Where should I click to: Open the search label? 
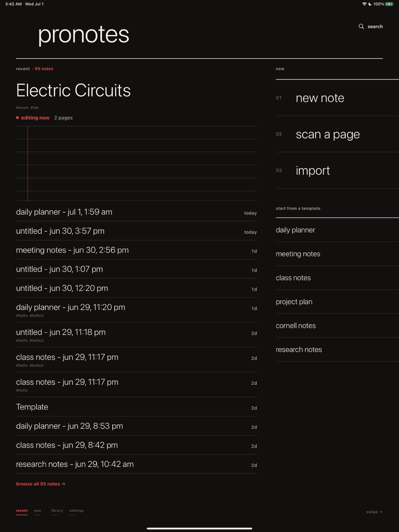pos(375,26)
